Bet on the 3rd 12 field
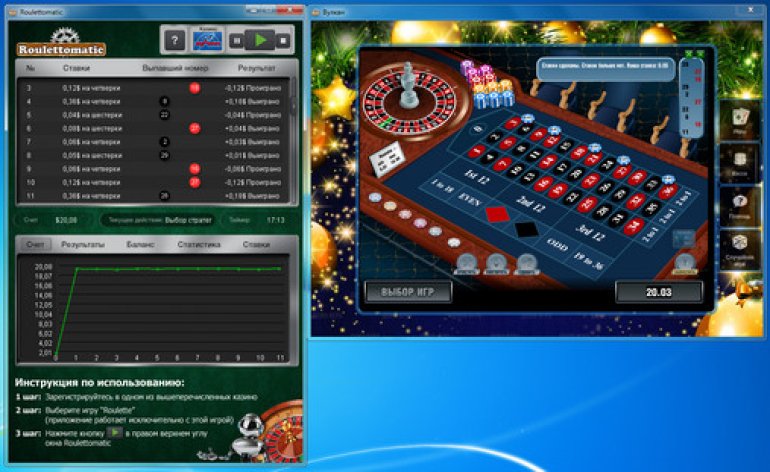The width and height of the screenshot is (770, 472). (589, 231)
